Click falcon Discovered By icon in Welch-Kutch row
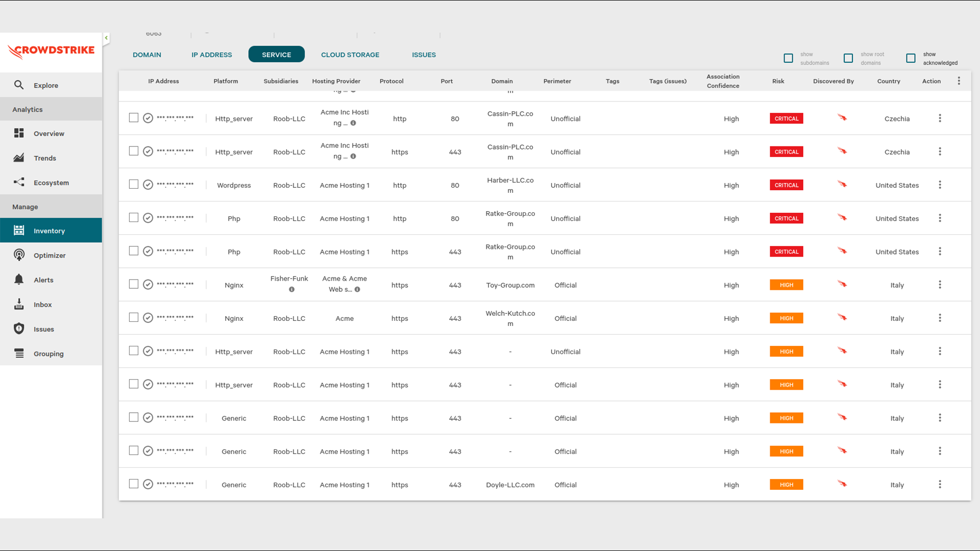 coord(842,317)
